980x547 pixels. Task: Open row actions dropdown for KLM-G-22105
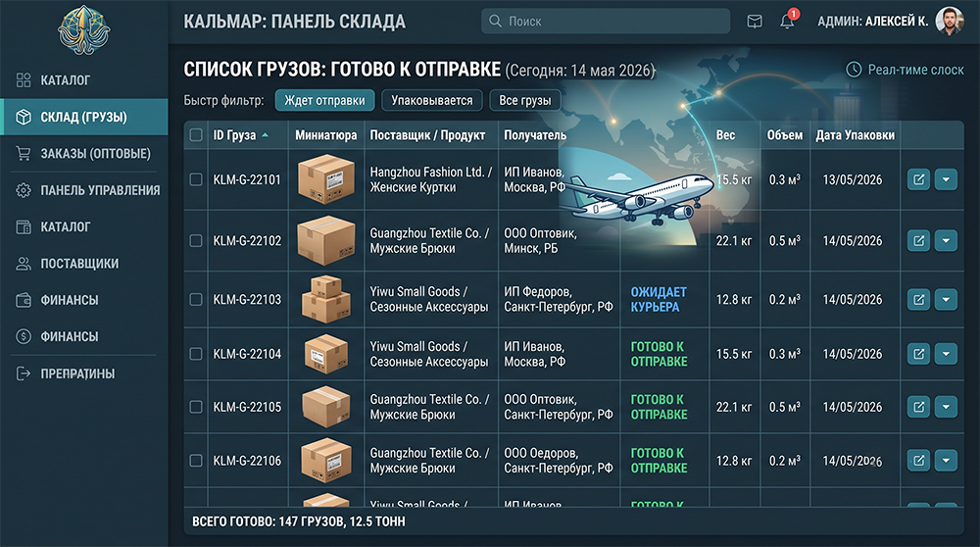946,407
